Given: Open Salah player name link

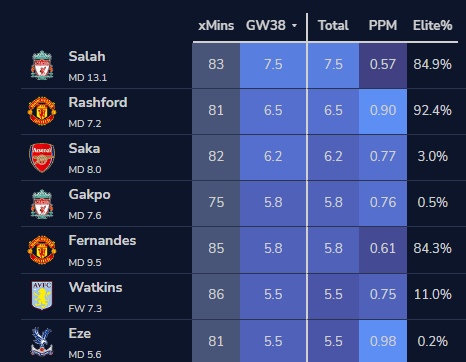Looking at the screenshot, I should tap(87, 56).
